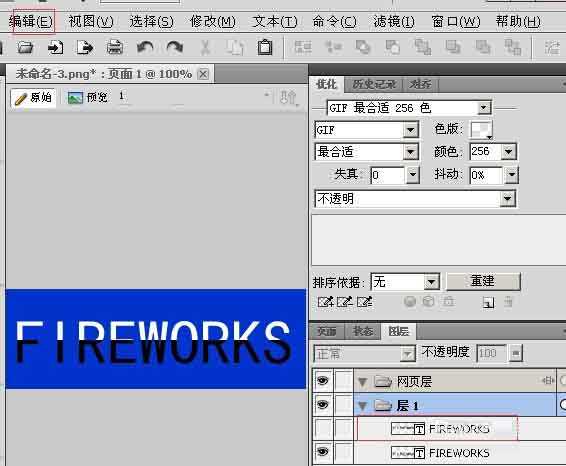This screenshot has height=466, width=566.
Task: Open the 抖动 dither value dropdown arrow
Action: click(511, 175)
